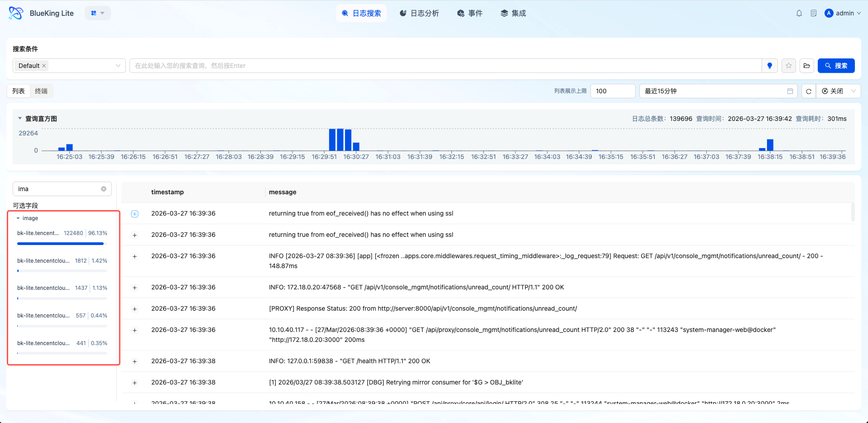The image size is (868, 423).
Task: Click the histogram axis label 16:30:27
Action: point(356,157)
